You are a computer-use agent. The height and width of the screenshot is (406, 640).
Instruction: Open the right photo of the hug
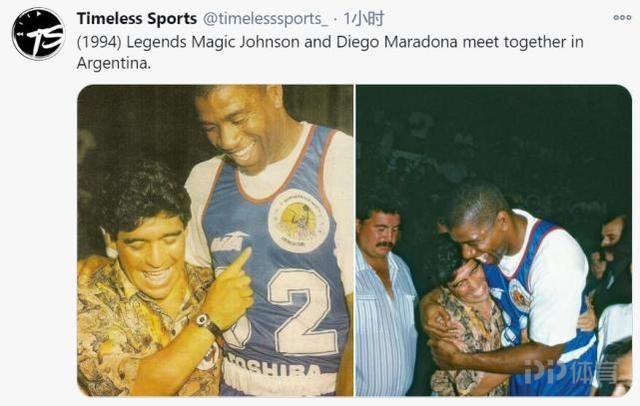point(494,240)
